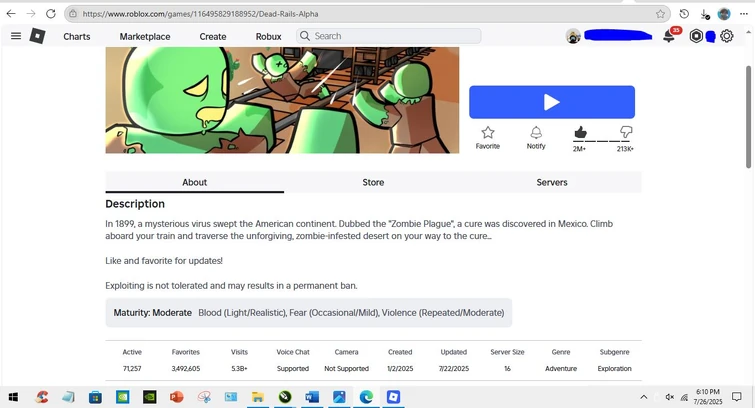Click the Active players value 71,257
The width and height of the screenshot is (755, 408).
[x=132, y=369]
